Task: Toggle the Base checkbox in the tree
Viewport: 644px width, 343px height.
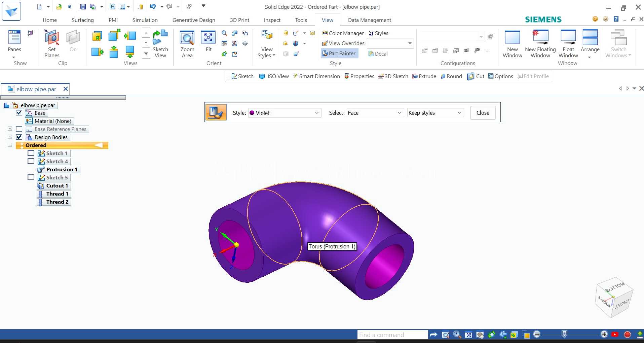Action: click(x=19, y=113)
